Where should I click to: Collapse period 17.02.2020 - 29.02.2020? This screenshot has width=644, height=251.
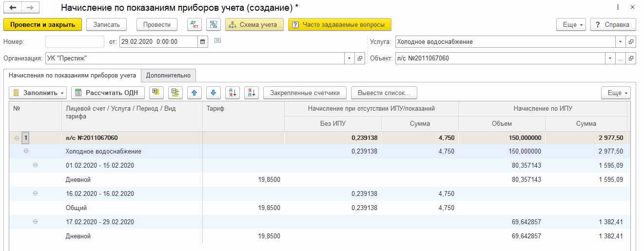pyautogui.click(x=35, y=222)
